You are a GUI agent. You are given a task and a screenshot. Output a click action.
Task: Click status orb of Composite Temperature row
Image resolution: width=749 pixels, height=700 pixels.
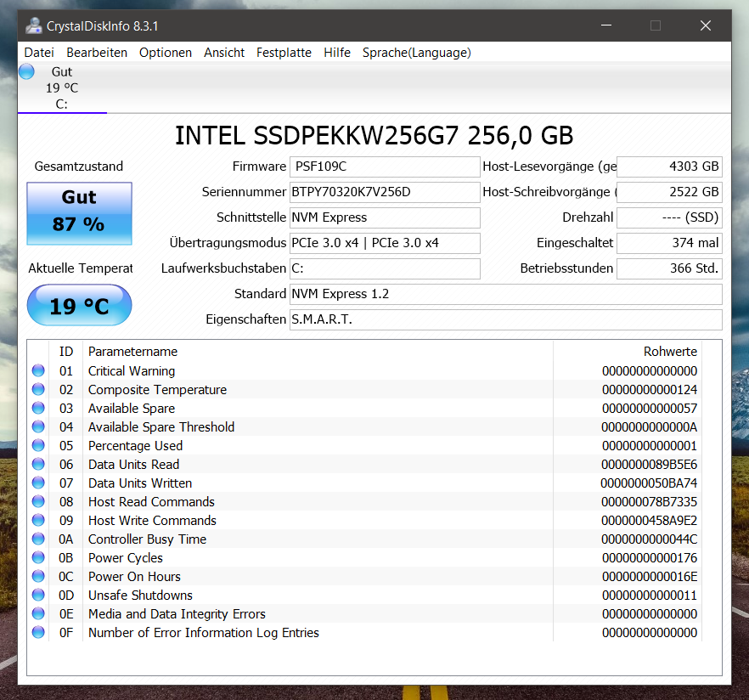click(38, 389)
